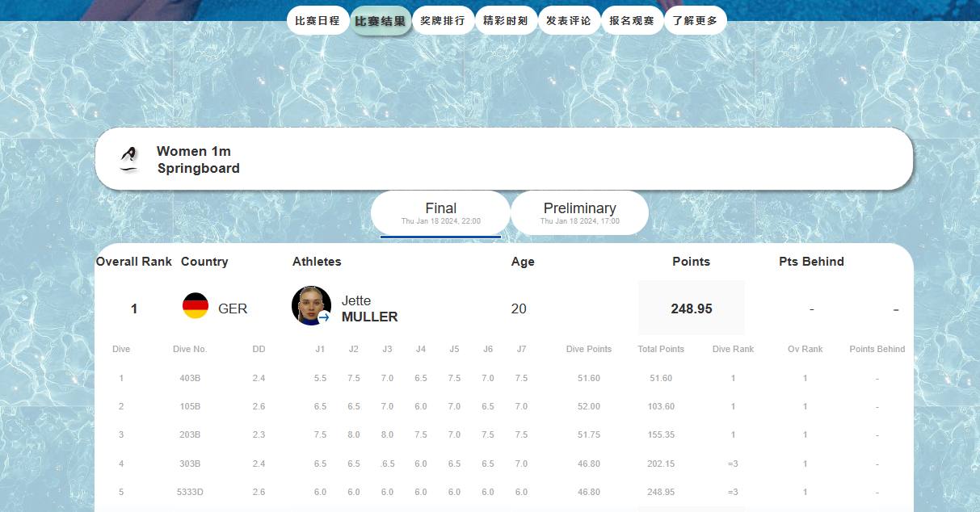Open the 了解更多 learn more tab
The width and height of the screenshot is (980, 512).
click(x=696, y=21)
